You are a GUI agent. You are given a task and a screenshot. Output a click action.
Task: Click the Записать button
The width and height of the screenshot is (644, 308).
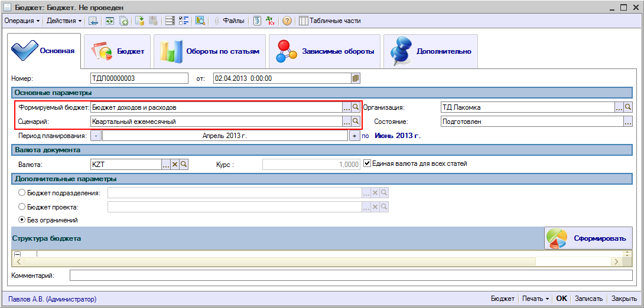click(588, 299)
